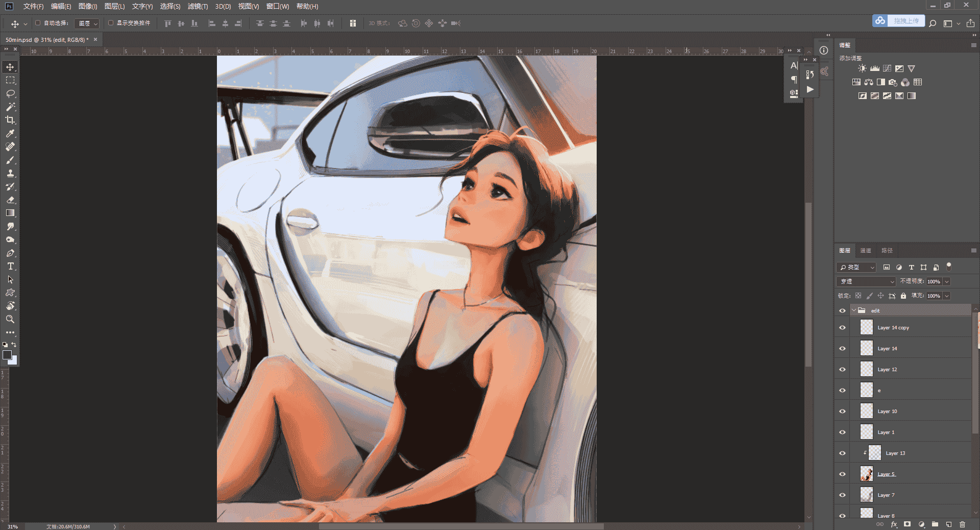
Task: Select the Pen tool
Action: click(10, 253)
